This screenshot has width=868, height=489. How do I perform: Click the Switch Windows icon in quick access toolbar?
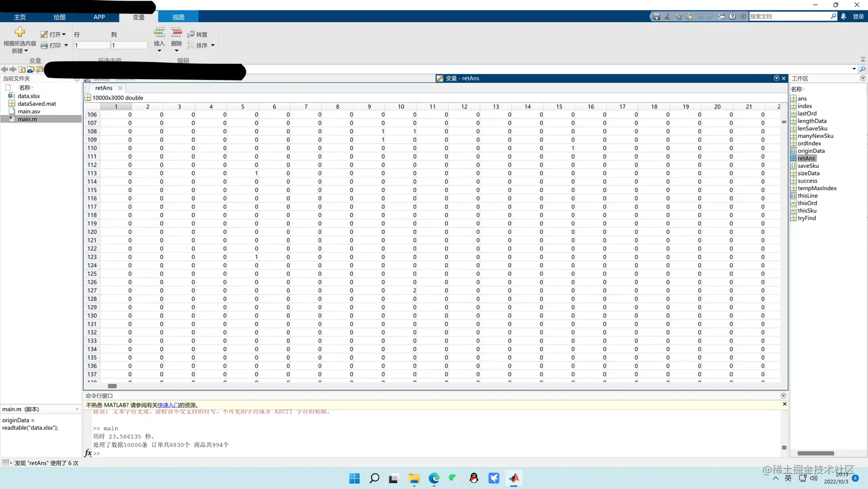coord(722,17)
